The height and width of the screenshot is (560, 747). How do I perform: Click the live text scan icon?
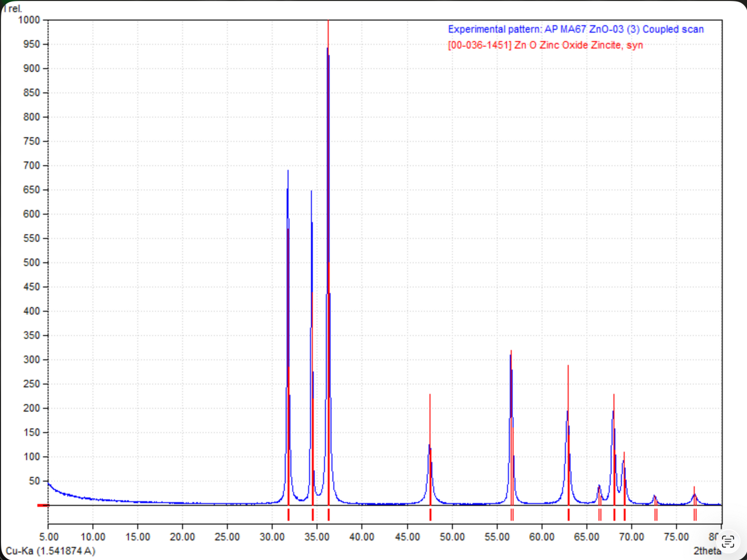tap(728, 541)
